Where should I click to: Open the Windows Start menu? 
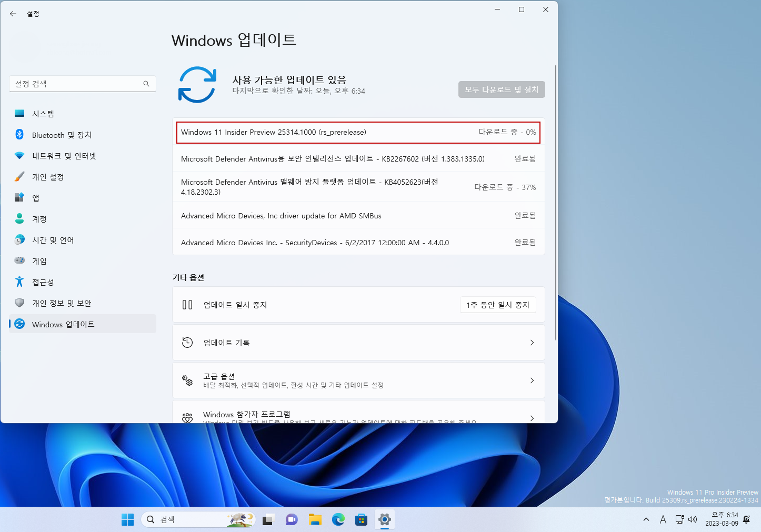[127, 519]
